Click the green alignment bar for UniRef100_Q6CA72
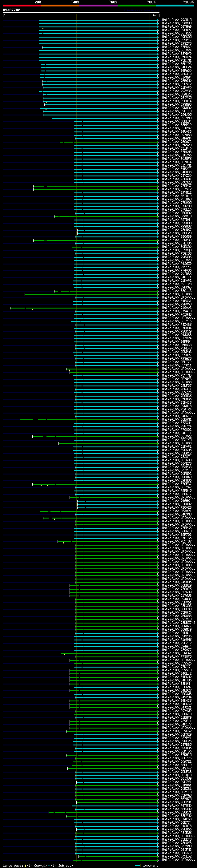 (x=109, y=142)
